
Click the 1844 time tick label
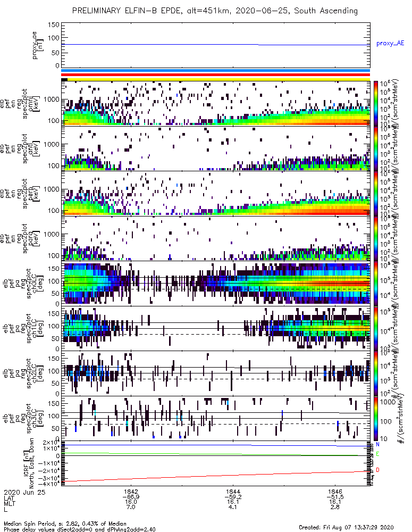pyautogui.click(x=233, y=492)
